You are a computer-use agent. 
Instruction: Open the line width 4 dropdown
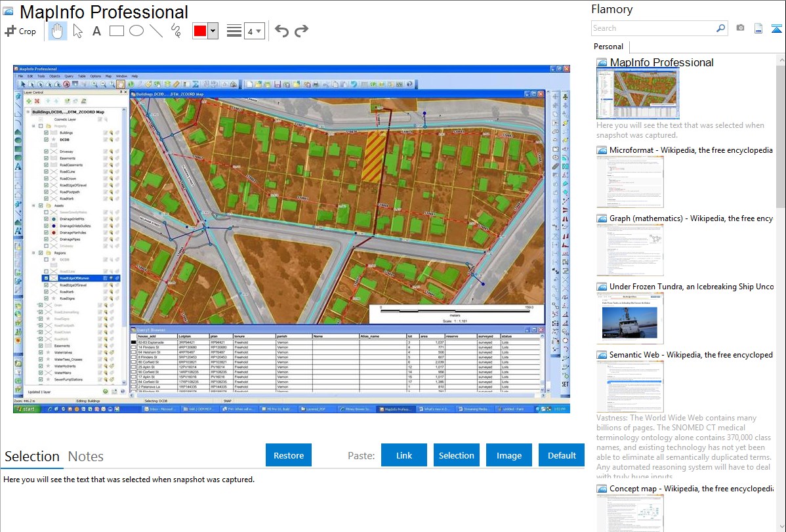click(x=254, y=31)
